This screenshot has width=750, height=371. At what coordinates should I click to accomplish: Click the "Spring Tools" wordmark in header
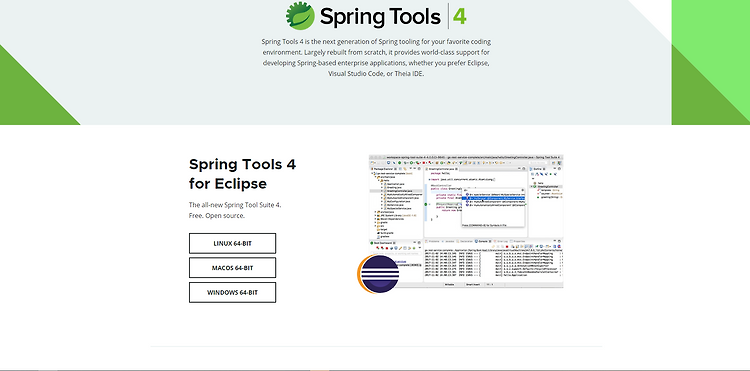[380, 17]
